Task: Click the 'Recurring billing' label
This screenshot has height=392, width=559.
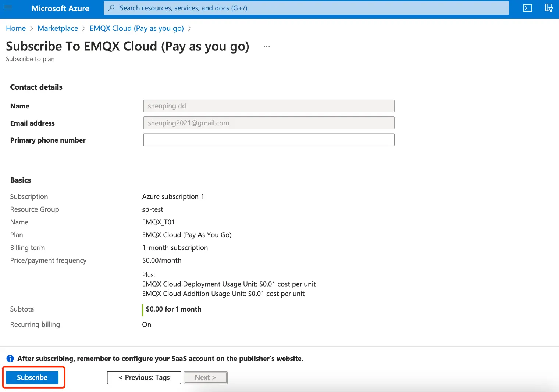Action: pos(35,324)
